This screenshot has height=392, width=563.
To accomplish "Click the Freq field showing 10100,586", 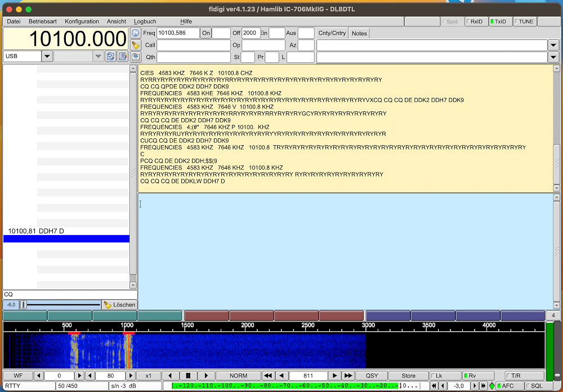I will (x=178, y=33).
